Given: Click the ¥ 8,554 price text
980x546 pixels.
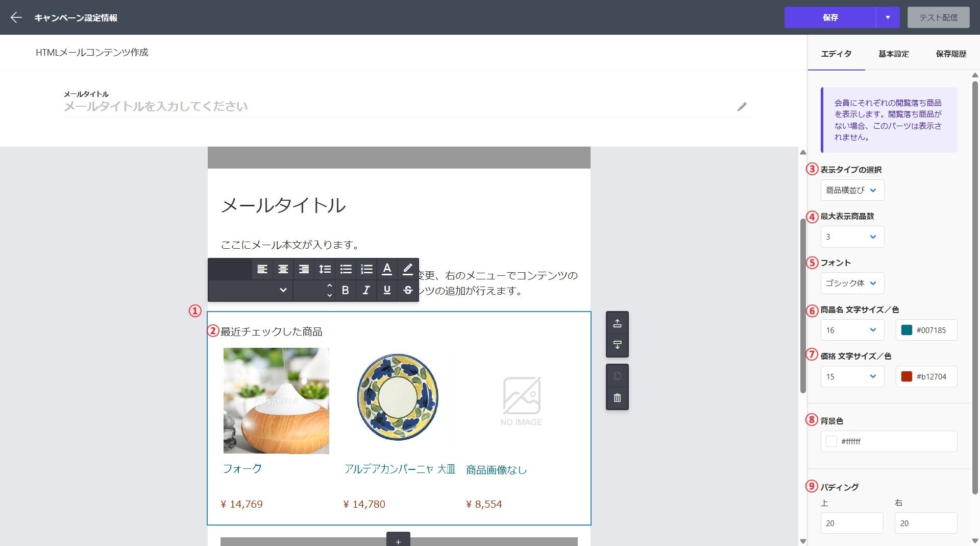Looking at the screenshot, I should (484, 504).
